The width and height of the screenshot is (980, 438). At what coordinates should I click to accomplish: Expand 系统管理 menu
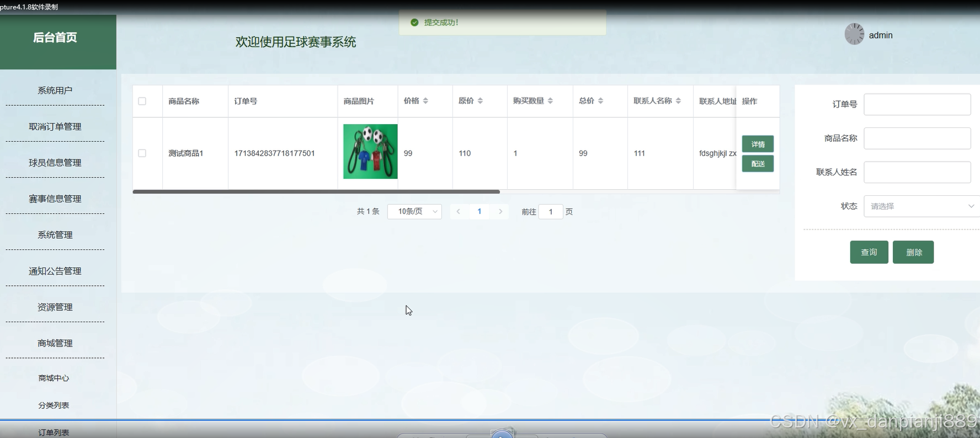(x=55, y=235)
